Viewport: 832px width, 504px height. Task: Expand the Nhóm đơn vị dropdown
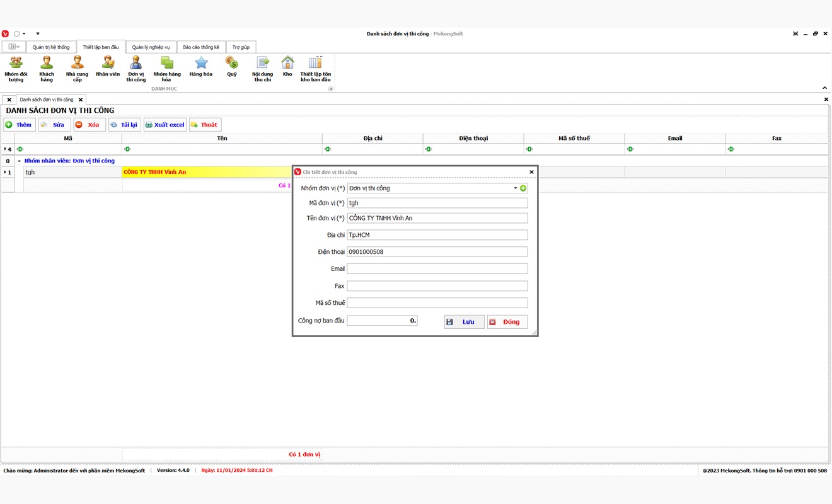pyautogui.click(x=515, y=188)
